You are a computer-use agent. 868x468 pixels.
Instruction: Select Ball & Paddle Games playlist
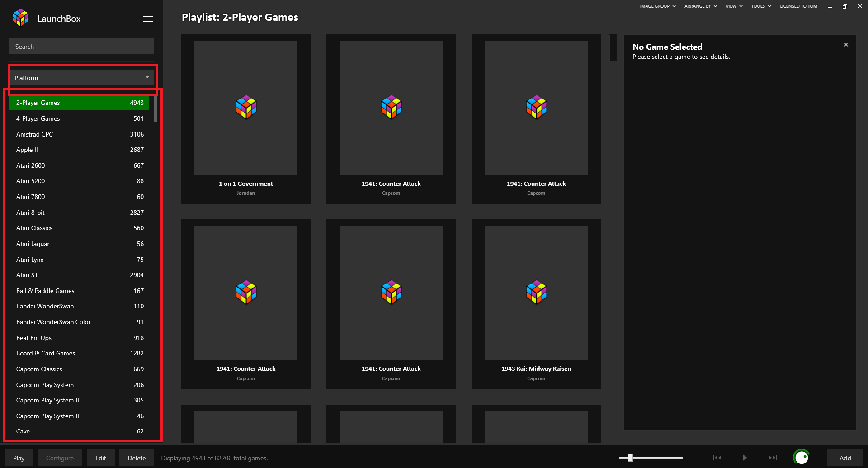pos(79,291)
